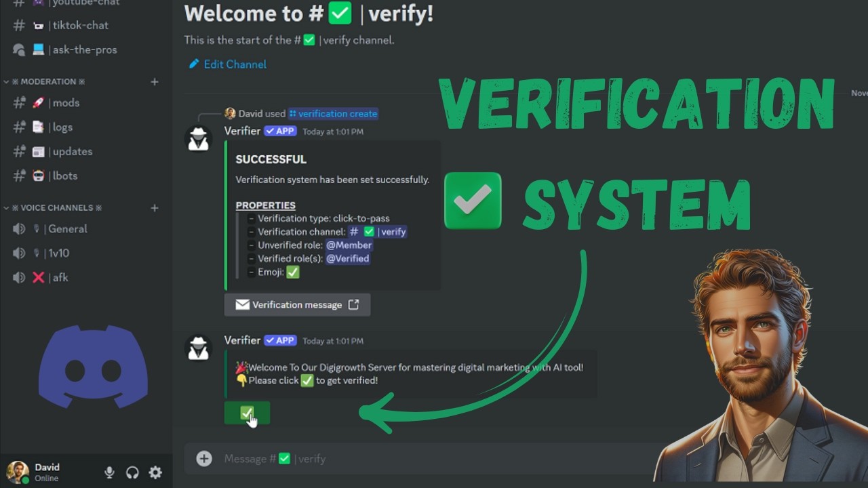This screenshot has width=868, height=488.
Task: Click the second Verifier bot avatar
Action: (x=199, y=348)
